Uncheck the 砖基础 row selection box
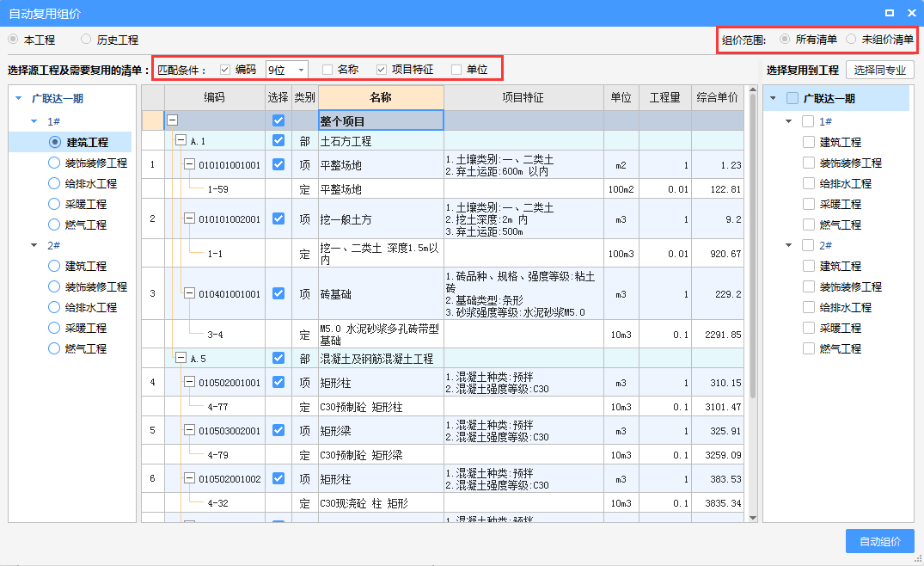The image size is (924, 566). point(279,295)
